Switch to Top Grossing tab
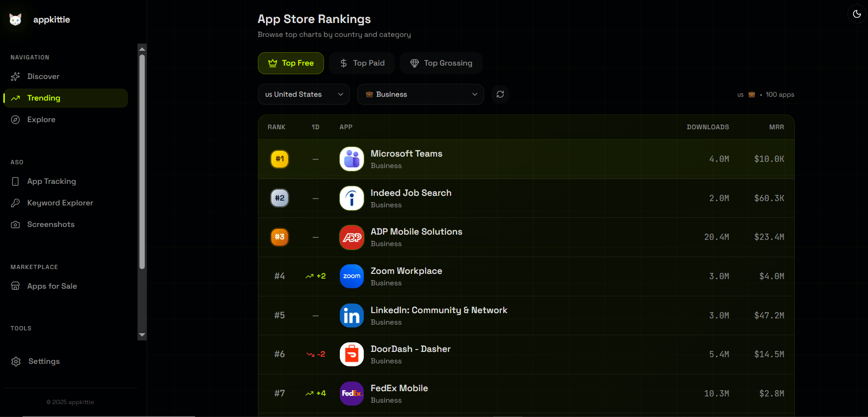Screen dimensions: 868x417 pyautogui.click(x=441, y=63)
